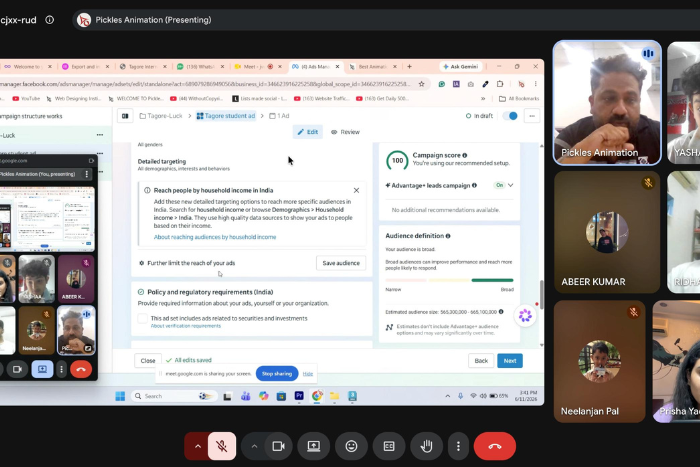Switch to Tagore Inter browser tab

[142, 67]
